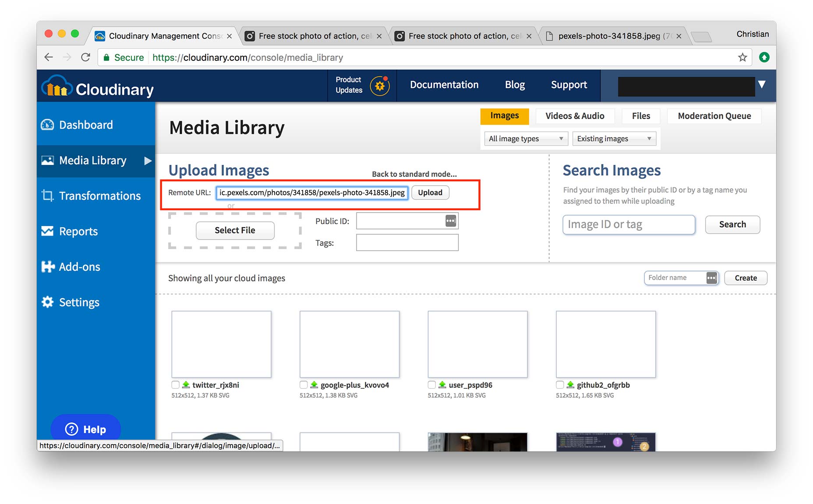Open the All image types dropdown

coord(526,139)
